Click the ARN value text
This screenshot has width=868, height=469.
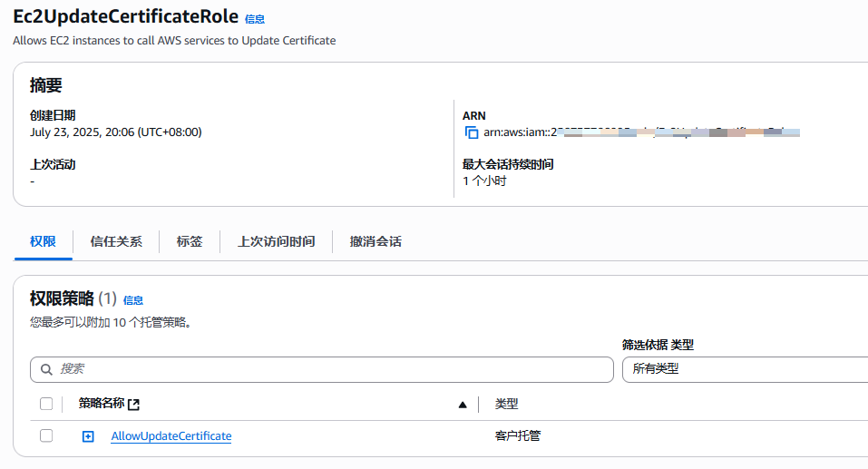641,132
